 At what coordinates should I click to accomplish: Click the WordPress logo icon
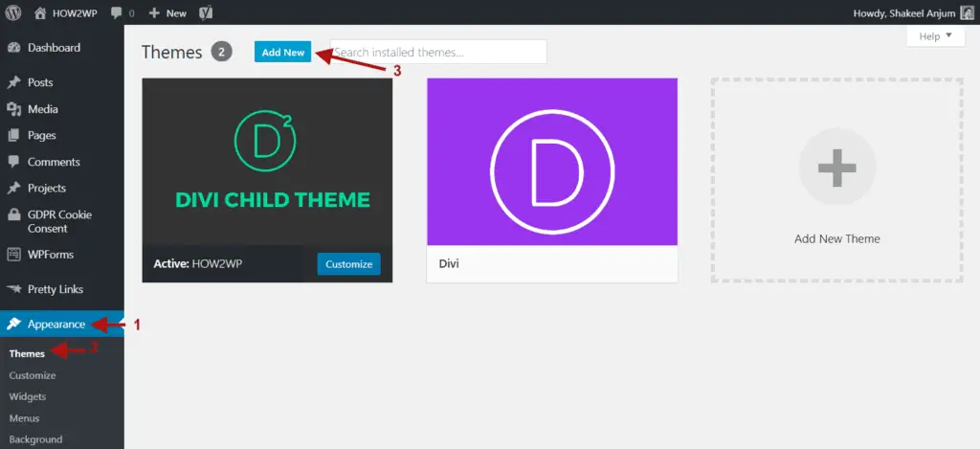tap(13, 12)
